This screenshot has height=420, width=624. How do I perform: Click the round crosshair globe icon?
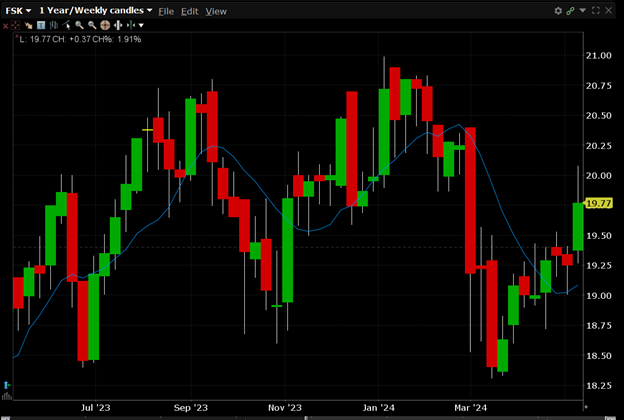[105, 25]
